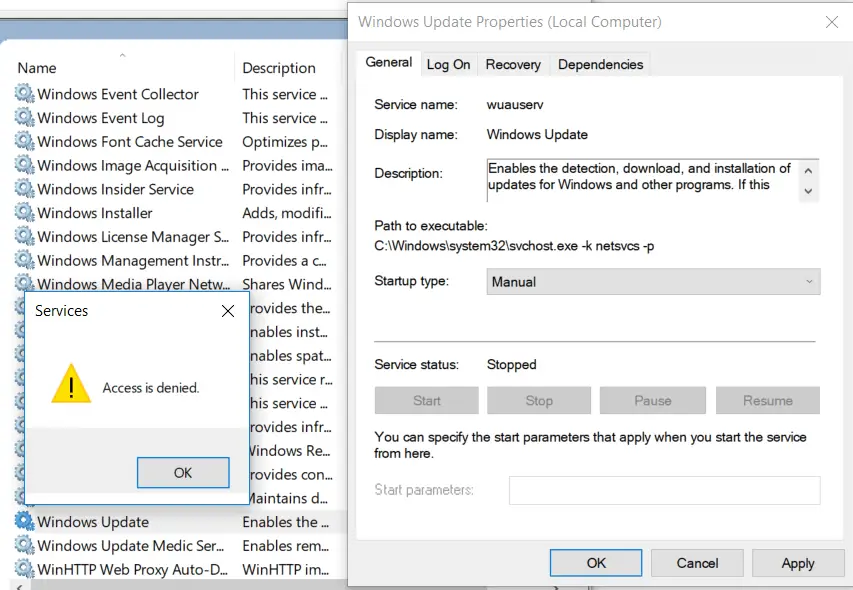Click 'Shares Wind...' description cell

(287, 284)
